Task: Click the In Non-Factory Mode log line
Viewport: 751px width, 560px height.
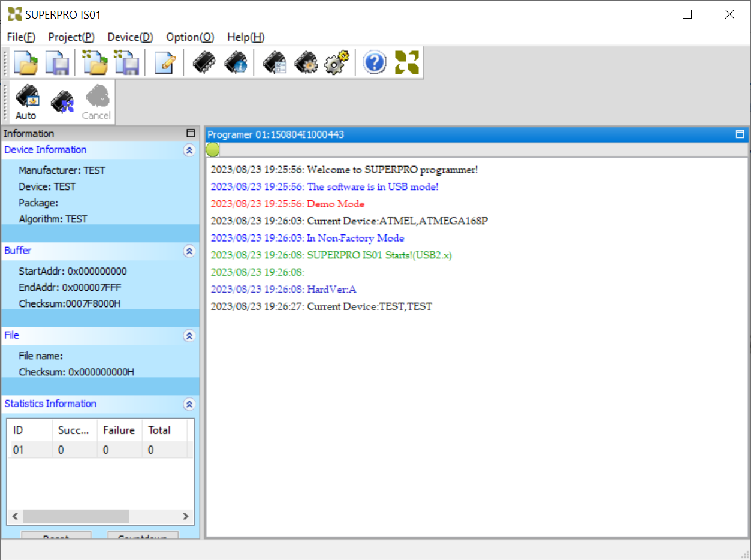Action: click(307, 238)
